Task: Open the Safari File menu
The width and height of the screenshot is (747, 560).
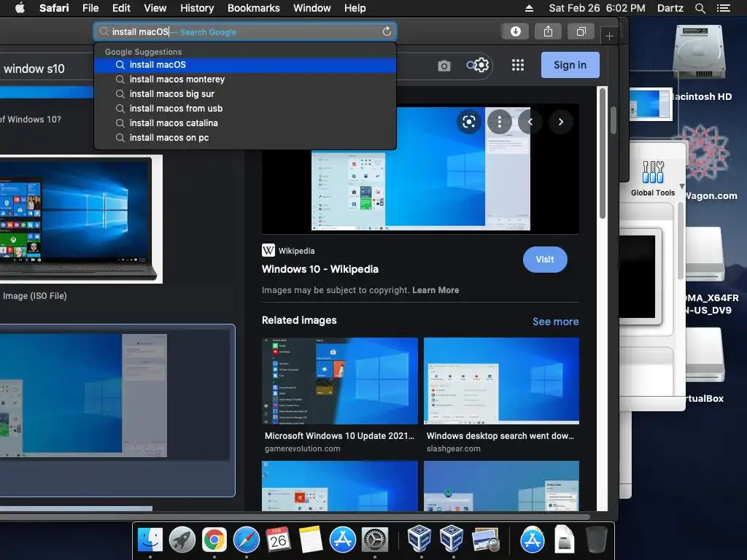Action: coord(90,8)
